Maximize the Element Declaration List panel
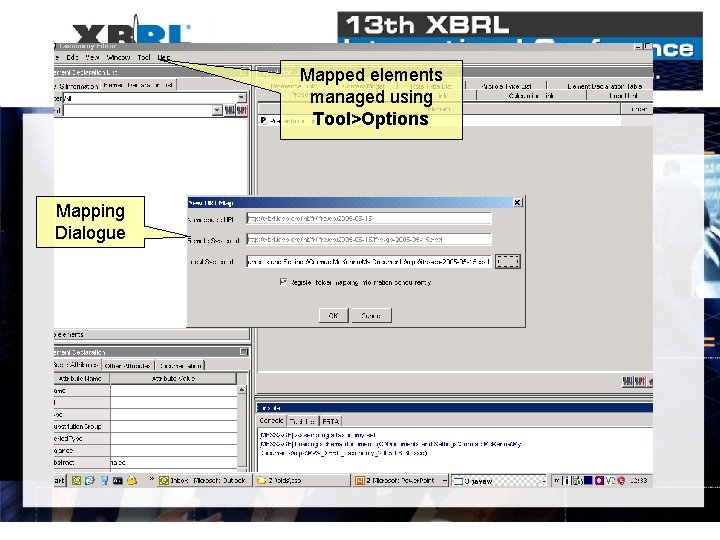720x540 pixels. coord(244,72)
